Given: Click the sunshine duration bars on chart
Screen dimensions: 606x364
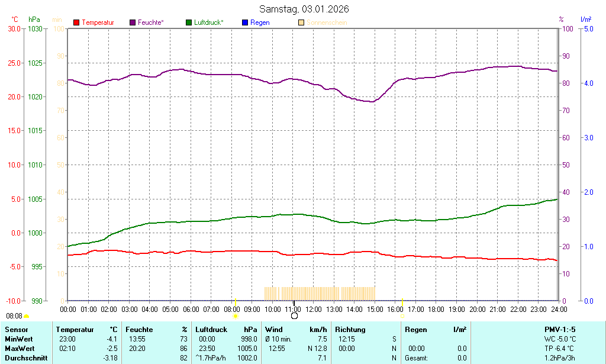Looking at the screenshot, I should point(320,294).
